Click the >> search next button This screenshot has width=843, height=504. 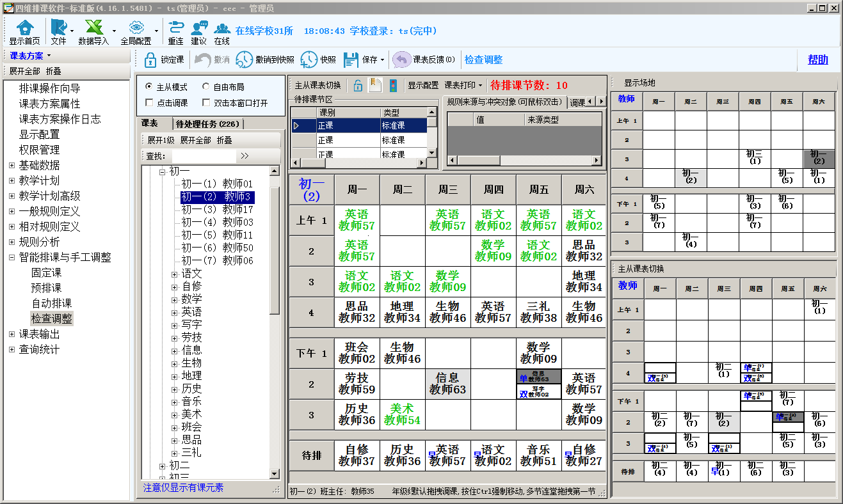coord(245,155)
